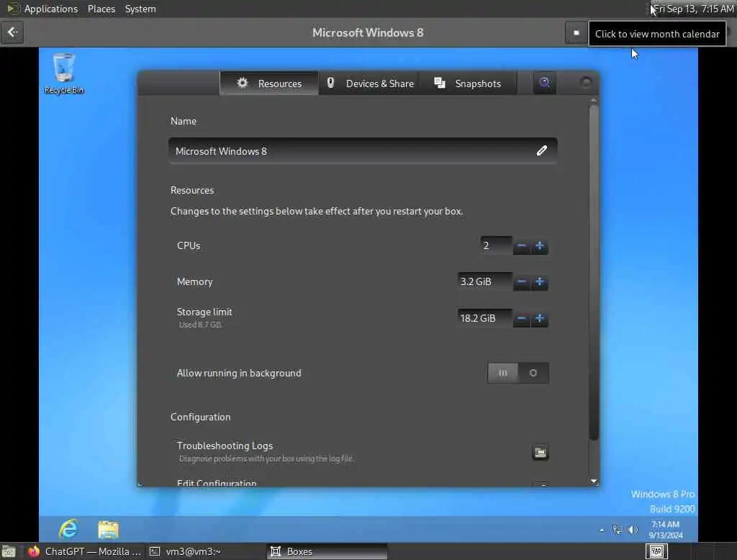Click the 'Used 8.7 GB' storage text
The image size is (737, 560).
pos(200,325)
